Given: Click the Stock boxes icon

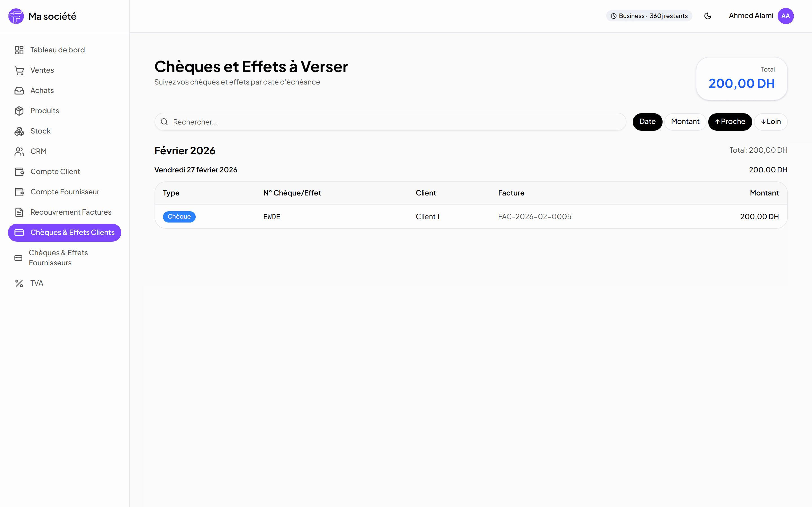Looking at the screenshot, I should tap(19, 131).
